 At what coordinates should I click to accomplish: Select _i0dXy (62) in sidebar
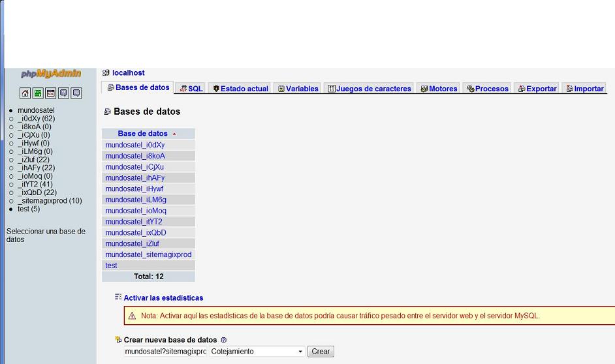36,118
